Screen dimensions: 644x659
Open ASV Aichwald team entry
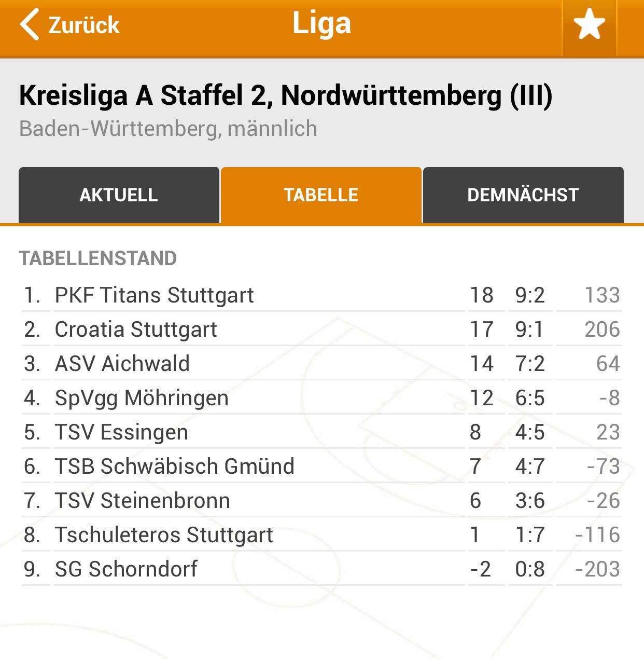tap(321, 364)
